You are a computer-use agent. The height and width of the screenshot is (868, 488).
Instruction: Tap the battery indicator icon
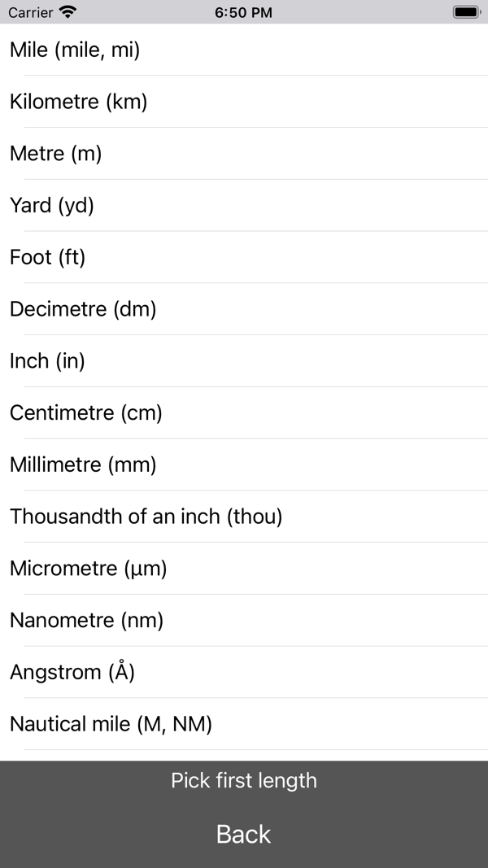coord(467,12)
